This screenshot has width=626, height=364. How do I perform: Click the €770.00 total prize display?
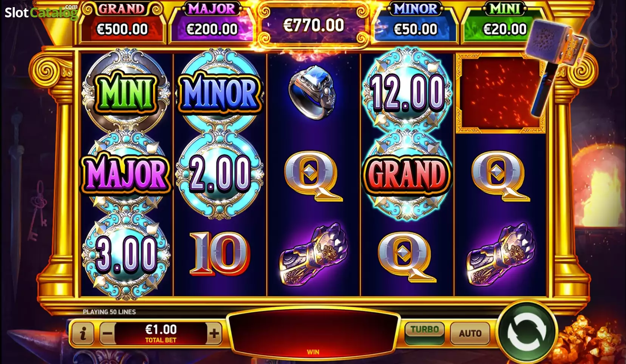[314, 26]
